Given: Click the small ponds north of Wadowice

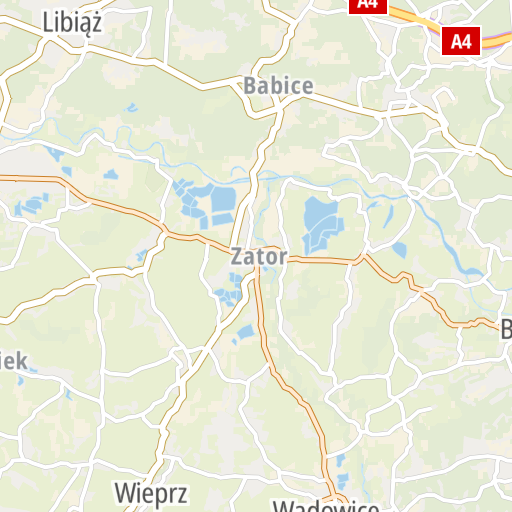Looking at the screenshot, I should 341,471.
